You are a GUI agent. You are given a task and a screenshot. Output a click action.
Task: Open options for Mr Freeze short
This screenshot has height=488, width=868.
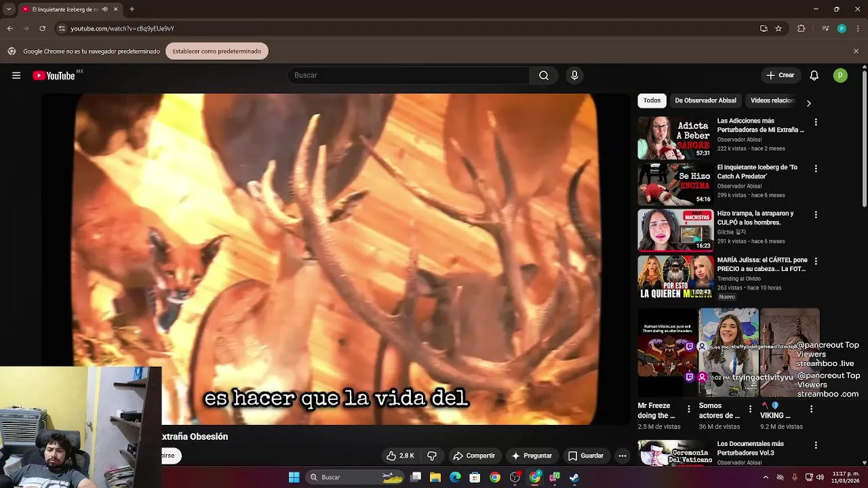pyautogui.click(x=689, y=409)
